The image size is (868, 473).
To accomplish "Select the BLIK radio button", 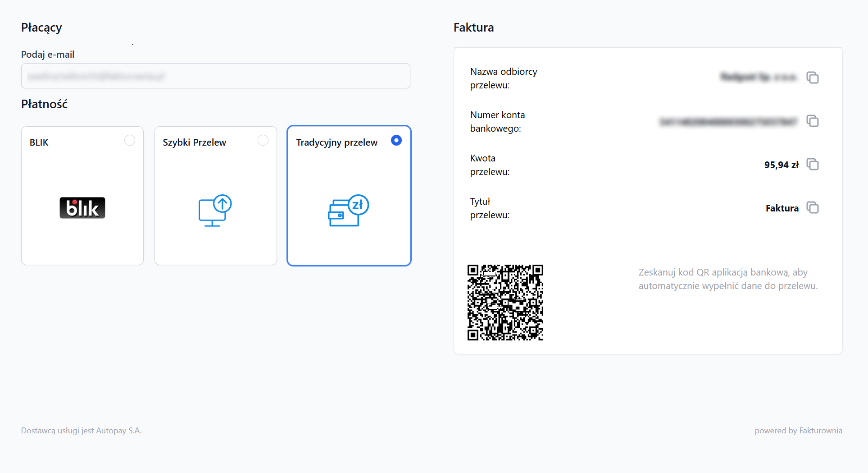I will click(x=130, y=140).
